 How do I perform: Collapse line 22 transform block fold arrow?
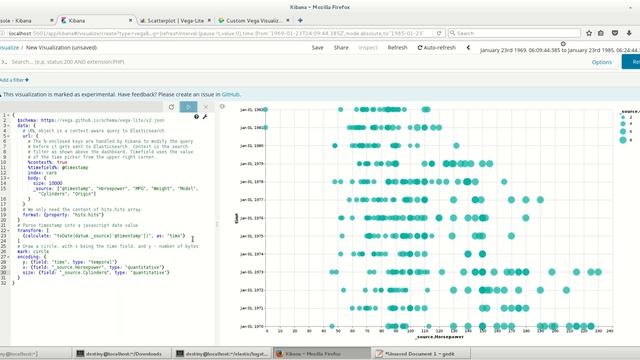tap(9, 231)
